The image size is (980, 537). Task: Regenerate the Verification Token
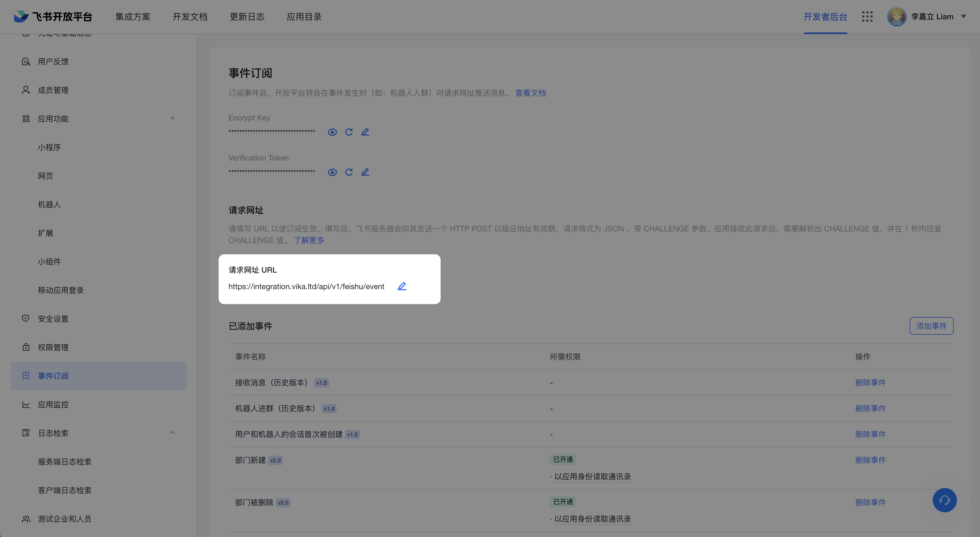[x=349, y=172]
